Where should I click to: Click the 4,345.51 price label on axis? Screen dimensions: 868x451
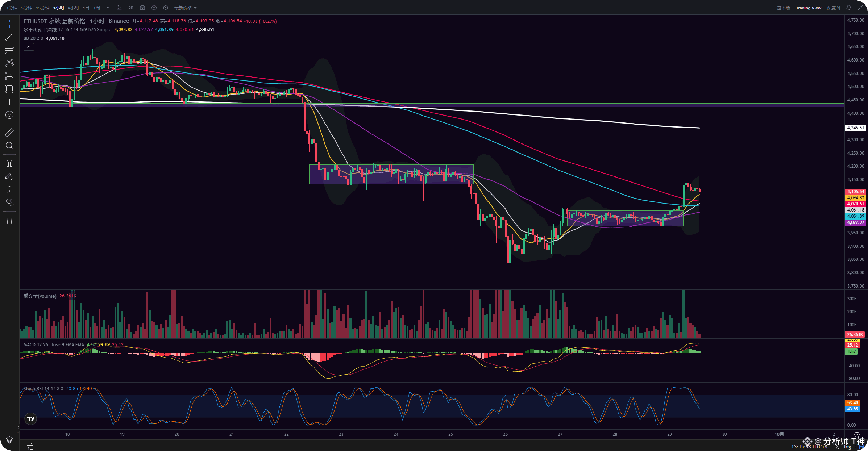tap(855, 128)
